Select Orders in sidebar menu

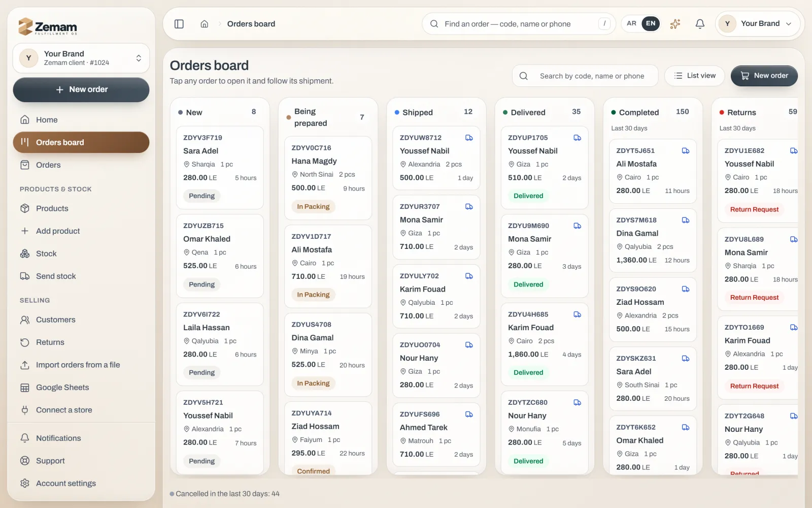coord(81,165)
